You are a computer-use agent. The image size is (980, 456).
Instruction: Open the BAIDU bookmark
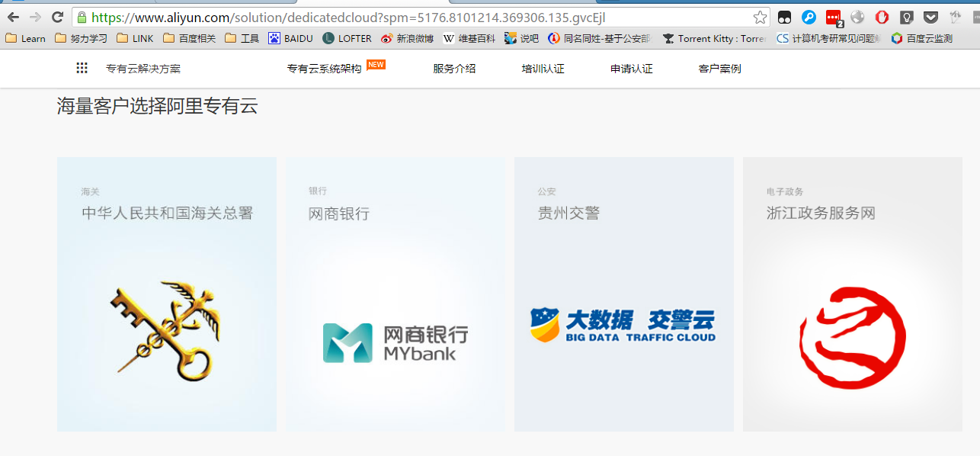290,38
